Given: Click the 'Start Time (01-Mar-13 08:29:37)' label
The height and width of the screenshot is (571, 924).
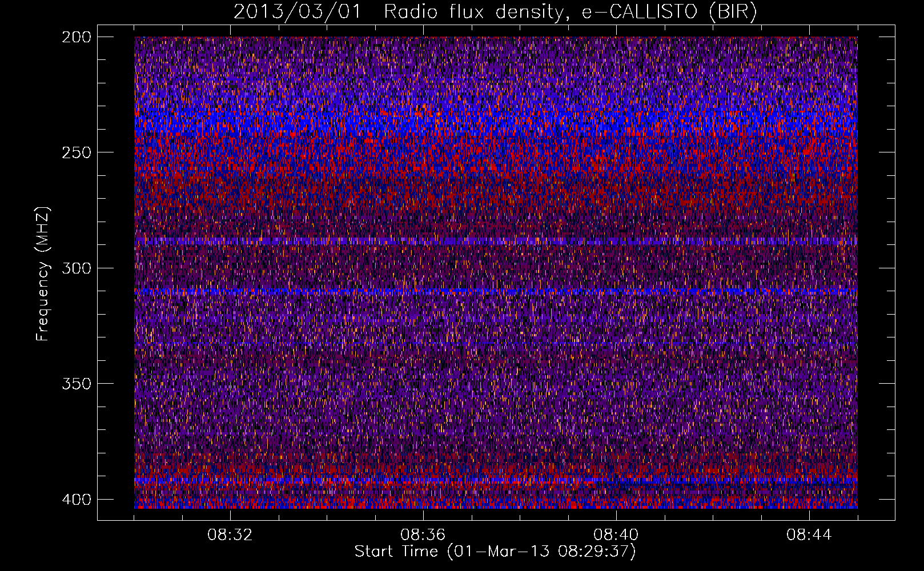Looking at the screenshot, I should (495, 552).
